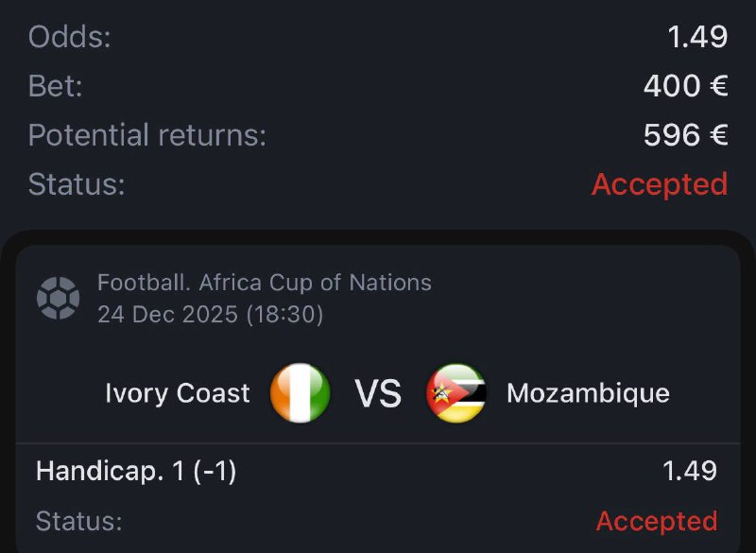Click the 1.49 odds beside Handicap. 1 (-1)

[x=689, y=471]
